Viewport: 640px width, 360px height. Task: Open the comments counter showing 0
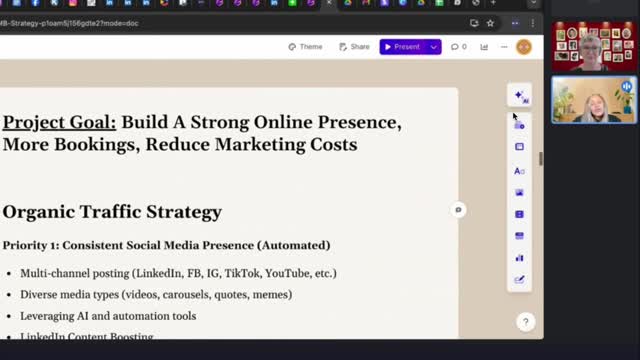pos(458,47)
